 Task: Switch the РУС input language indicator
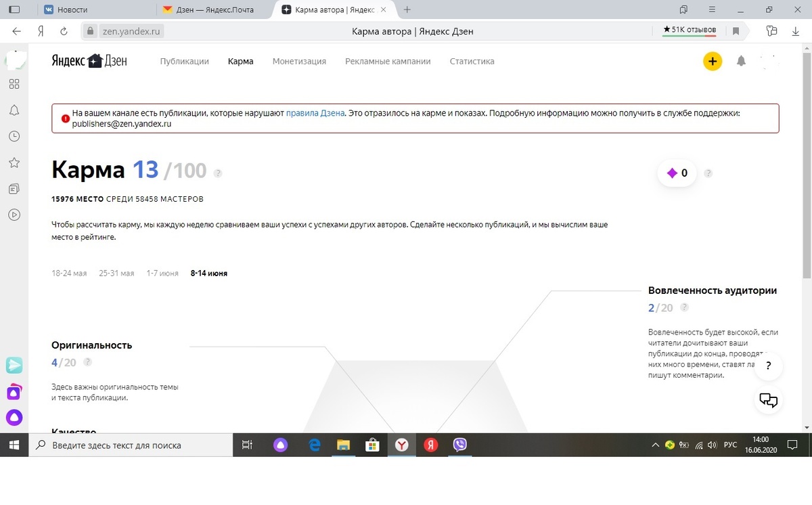click(x=731, y=445)
